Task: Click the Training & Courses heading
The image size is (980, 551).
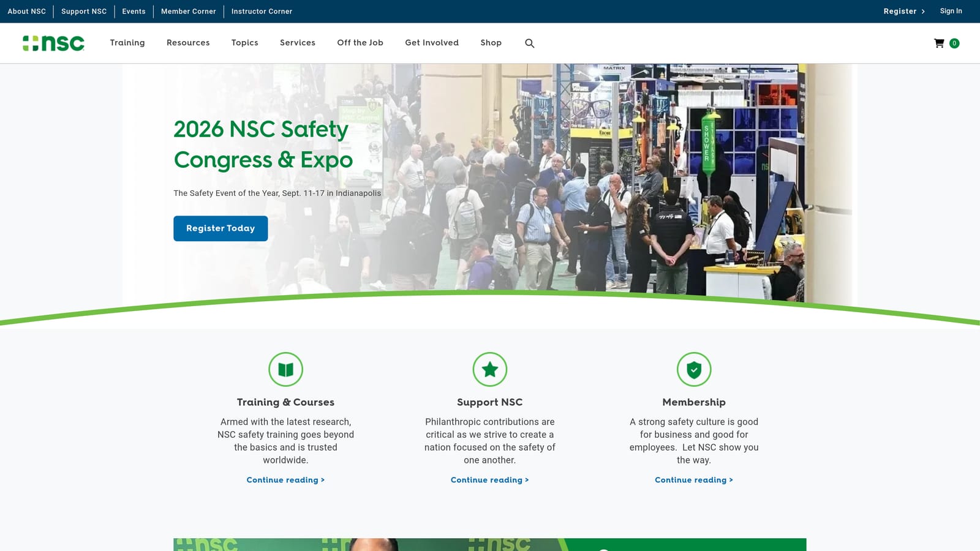Action: tap(286, 402)
